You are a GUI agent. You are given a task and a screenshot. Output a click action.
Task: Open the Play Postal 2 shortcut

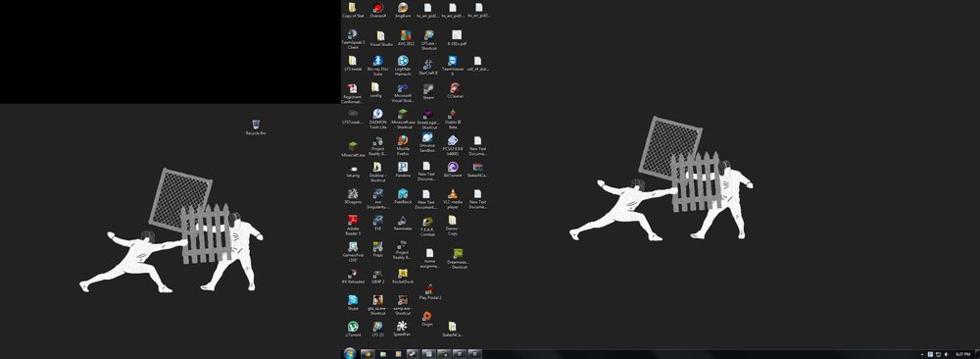[x=430, y=292]
